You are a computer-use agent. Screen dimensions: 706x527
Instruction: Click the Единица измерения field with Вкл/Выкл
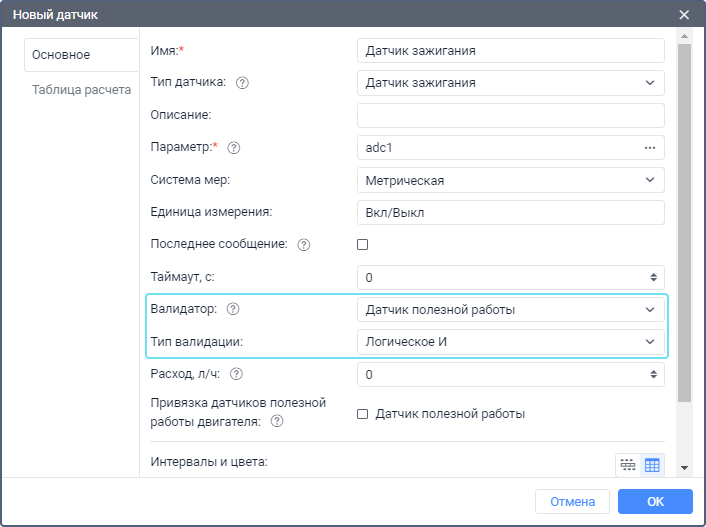point(511,213)
